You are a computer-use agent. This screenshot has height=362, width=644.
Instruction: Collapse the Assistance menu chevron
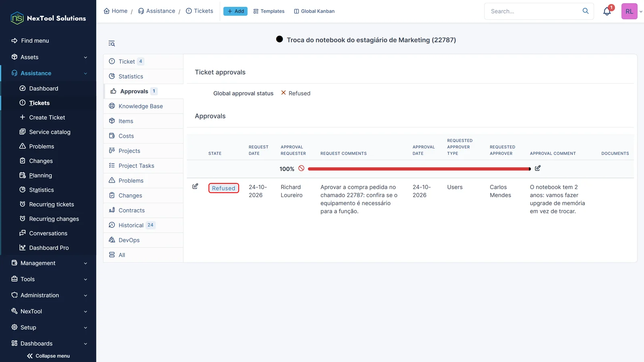pos(85,74)
